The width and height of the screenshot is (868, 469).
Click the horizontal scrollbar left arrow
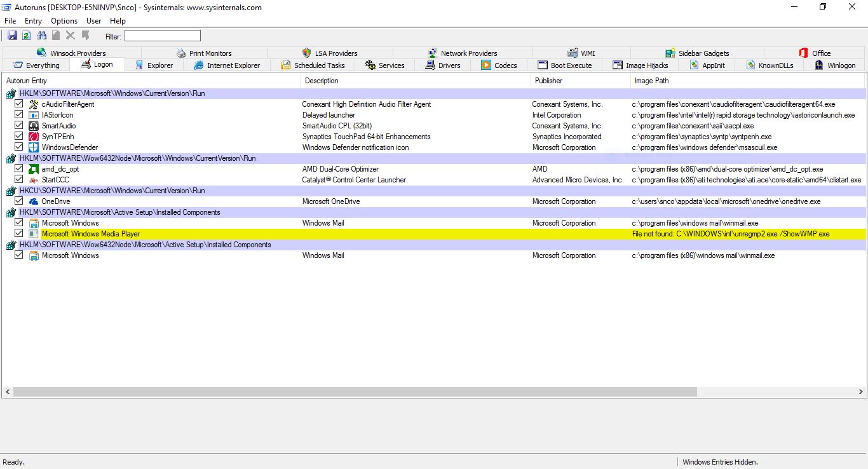pyautogui.click(x=8, y=392)
